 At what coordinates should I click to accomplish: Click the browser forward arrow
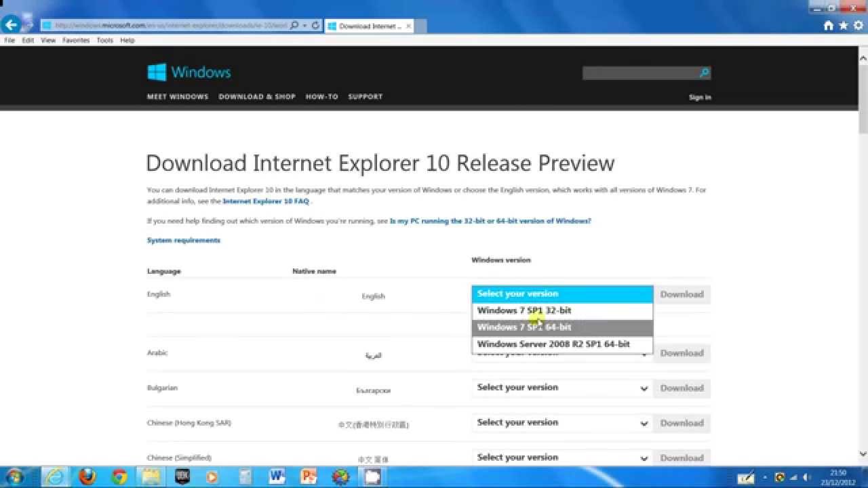click(x=28, y=26)
